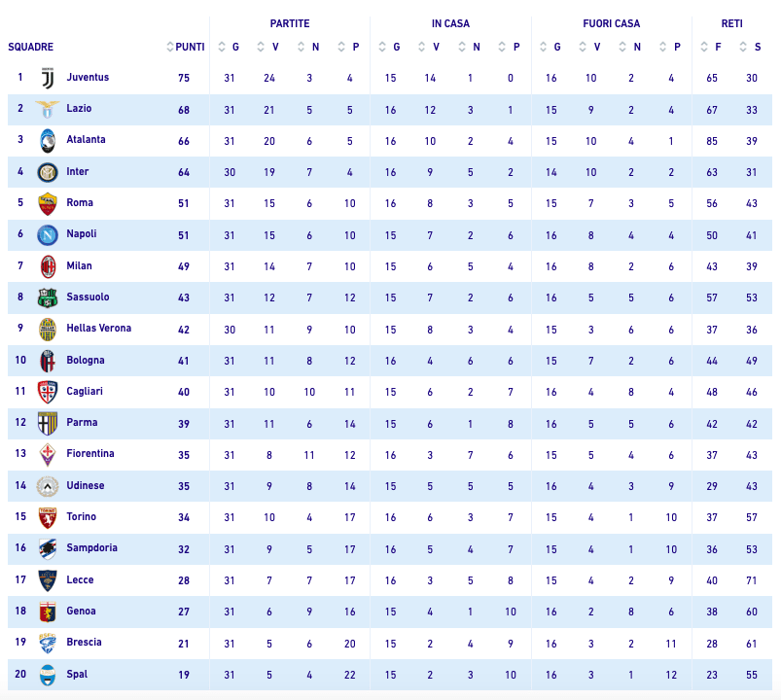Image resolution: width=781 pixels, height=700 pixels.
Task: Sort by goals scored F column
Action: 718,47
